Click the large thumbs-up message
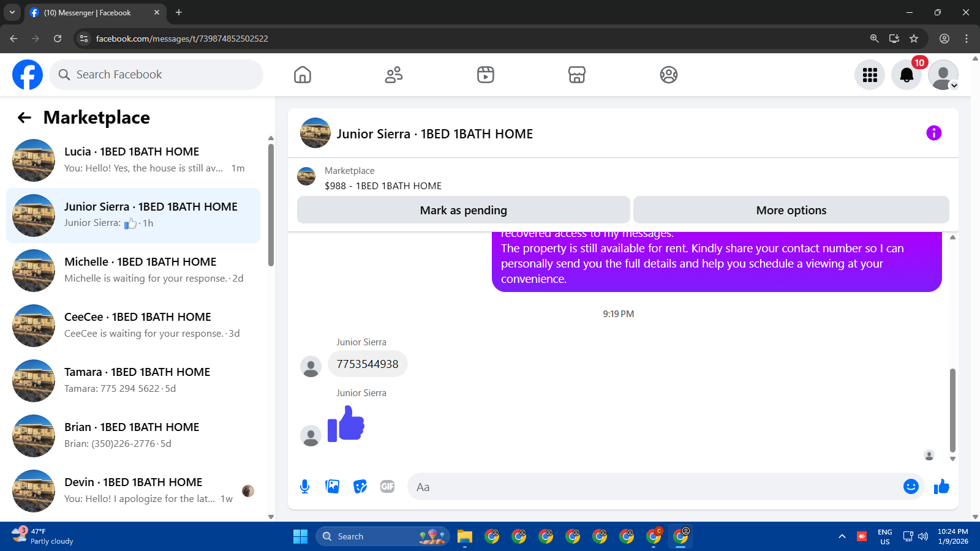 tap(346, 424)
